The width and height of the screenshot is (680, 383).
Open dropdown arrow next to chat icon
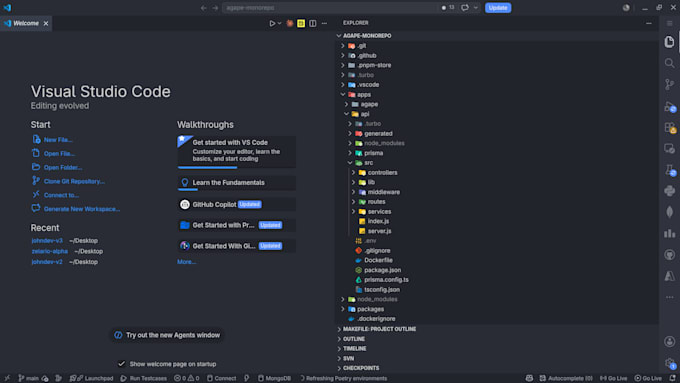(476, 8)
